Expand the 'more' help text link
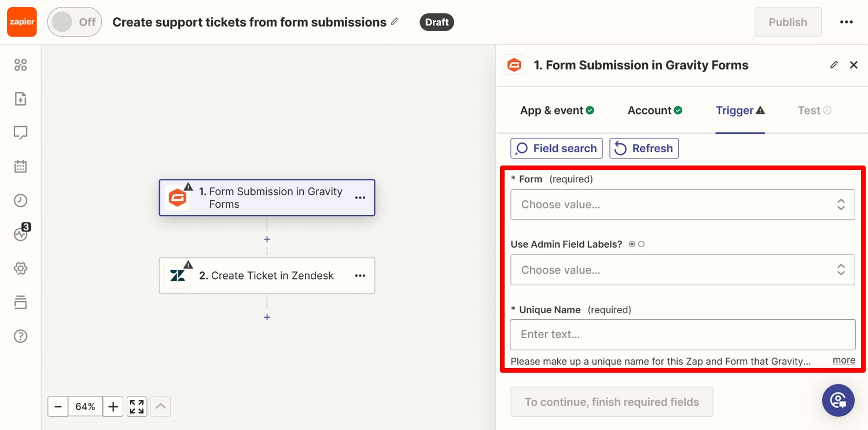Image resolution: width=868 pixels, height=430 pixels. pos(844,360)
